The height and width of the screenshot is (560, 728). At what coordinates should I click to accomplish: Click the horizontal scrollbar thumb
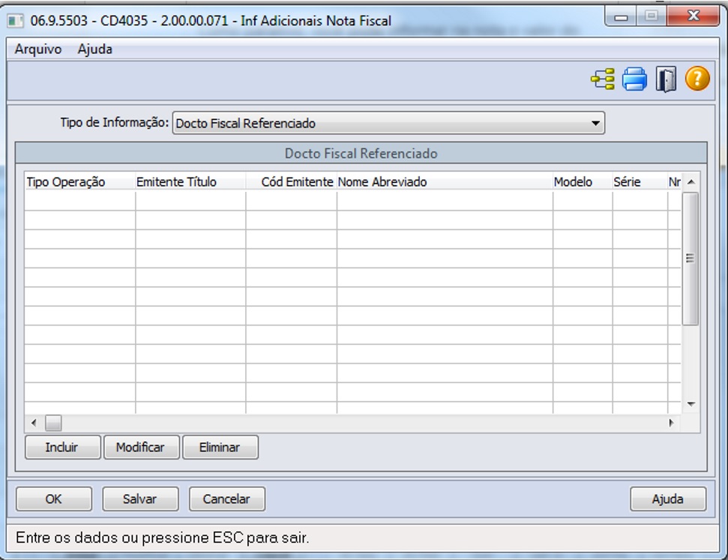53,423
